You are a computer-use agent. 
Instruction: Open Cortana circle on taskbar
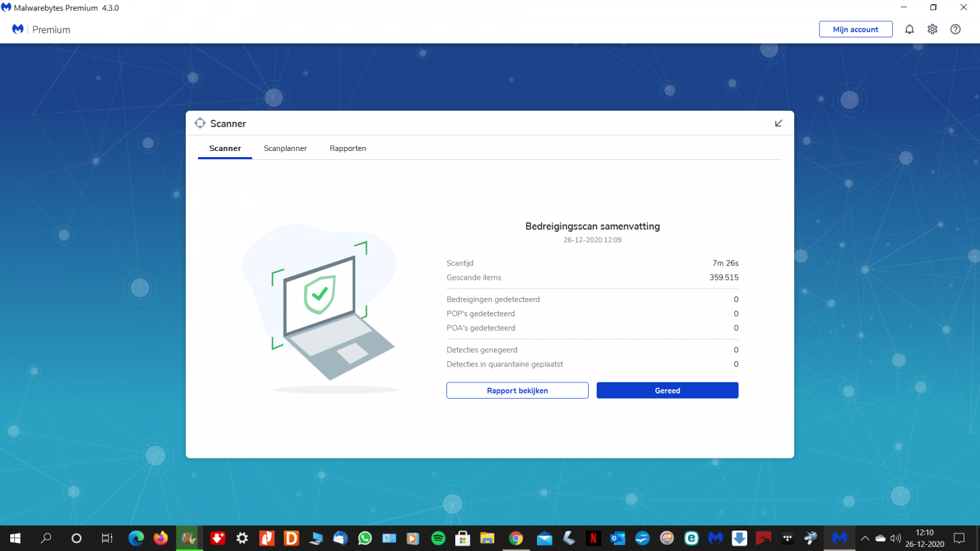coord(76,538)
